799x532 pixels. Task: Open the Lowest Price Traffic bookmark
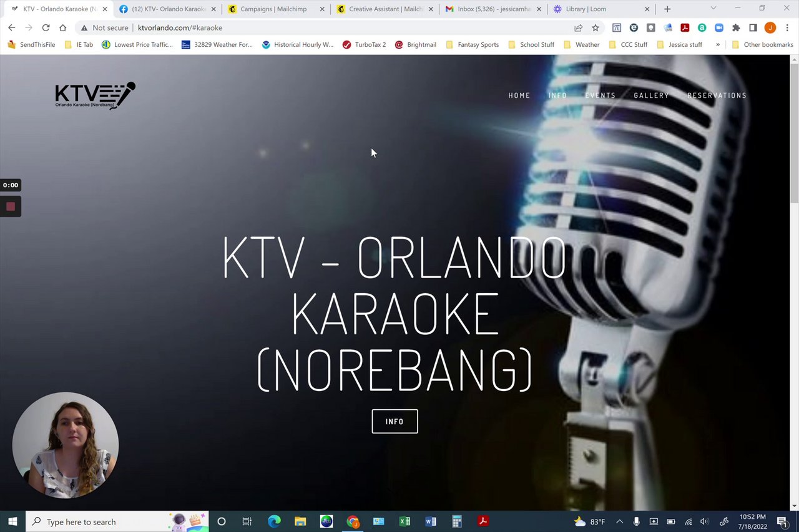(137, 44)
